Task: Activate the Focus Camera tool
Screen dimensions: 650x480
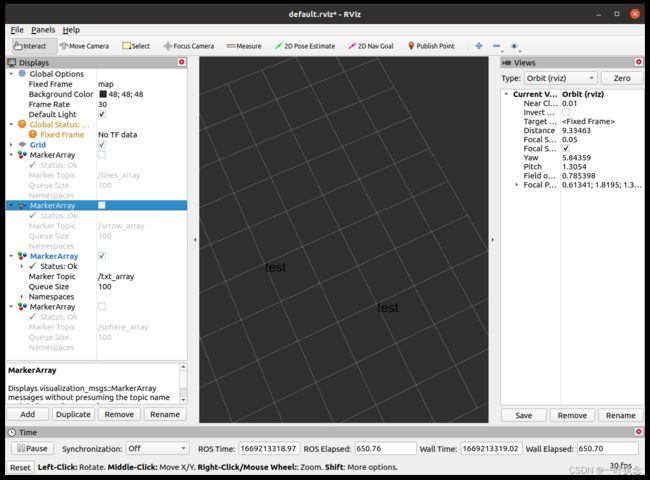Action: (x=189, y=46)
